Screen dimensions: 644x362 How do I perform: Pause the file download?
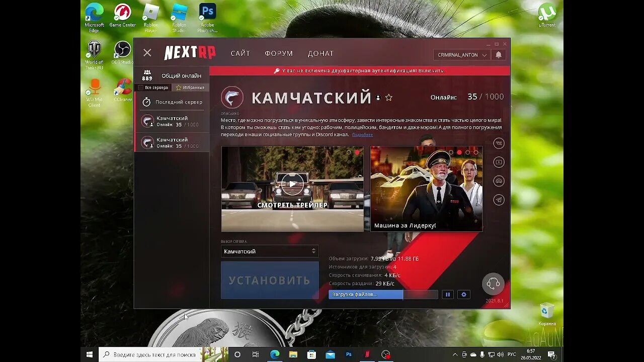[x=447, y=295]
